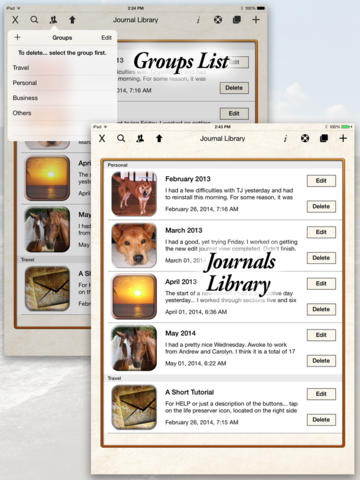This screenshot has width=360, height=480.
Task: Select the Personal group in Groups list
Action: (62, 83)
